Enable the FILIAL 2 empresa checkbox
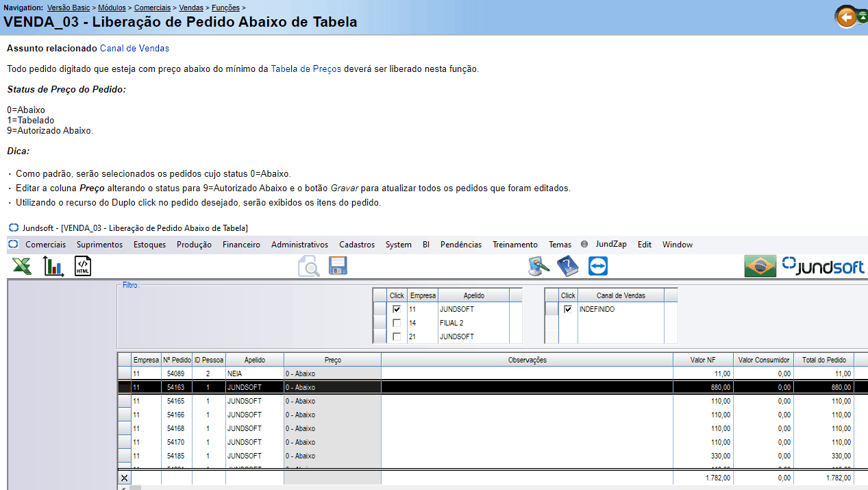This screenshot has width=868, height=490. pos(396,322)
